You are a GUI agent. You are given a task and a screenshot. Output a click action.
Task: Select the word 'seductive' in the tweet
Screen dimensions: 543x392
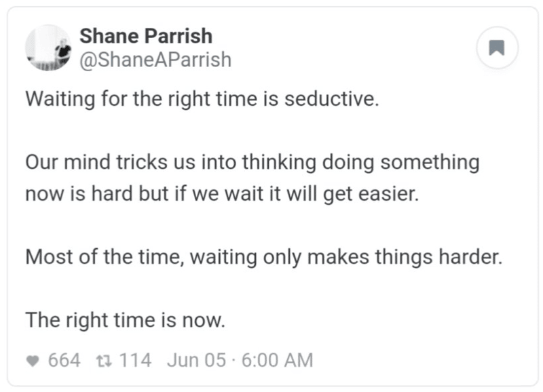tap(329, 99)
